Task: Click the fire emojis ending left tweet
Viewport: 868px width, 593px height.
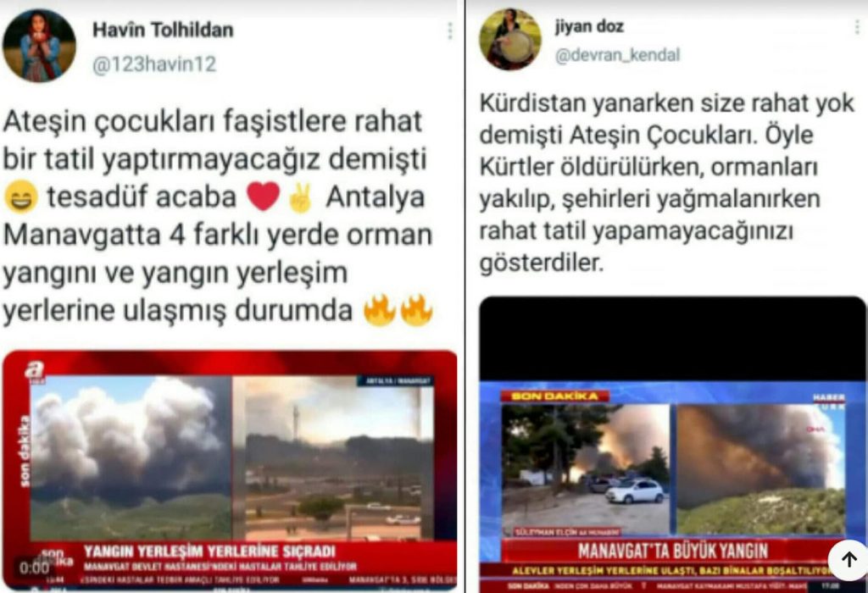Action: tap(398, 310)
